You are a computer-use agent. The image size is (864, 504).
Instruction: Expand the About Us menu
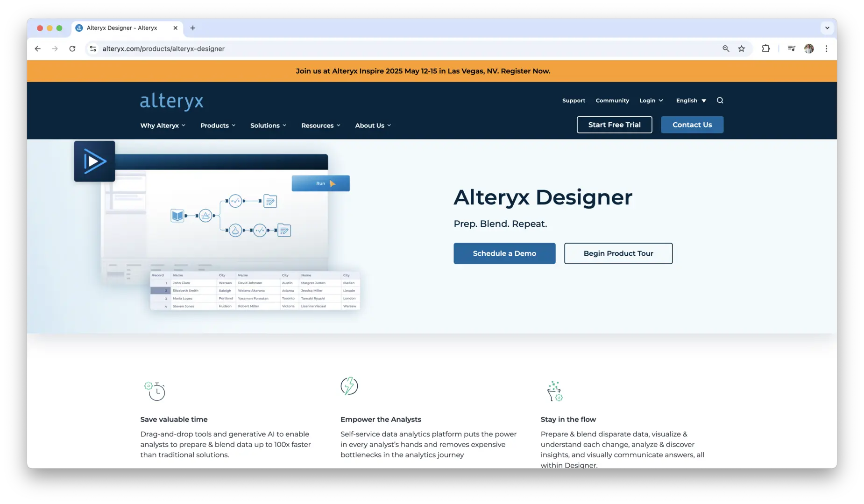[x=373, y=126]
